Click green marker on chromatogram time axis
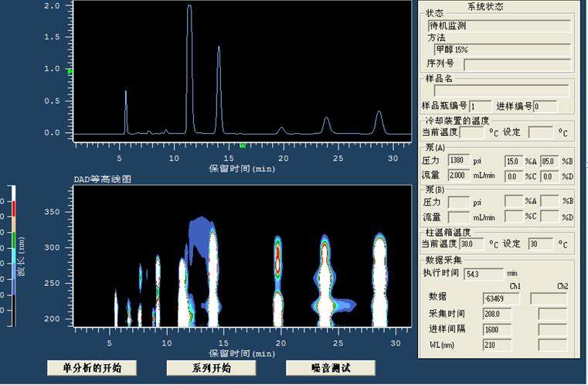The height and width of the screenshot is (385, 588). coord(243,145)
